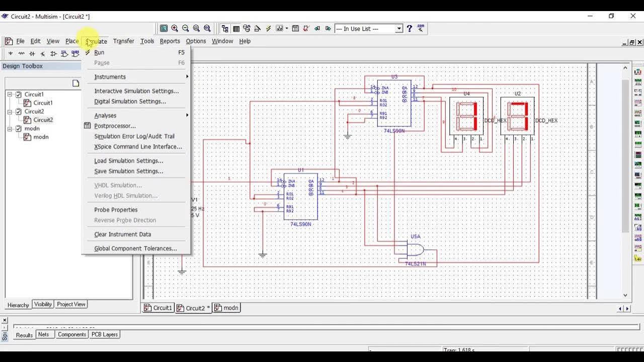Image resolution: width=644 pixels, height=362 pixels.
Task: Open the Transfer menu
Action: [x=123, y=41]
